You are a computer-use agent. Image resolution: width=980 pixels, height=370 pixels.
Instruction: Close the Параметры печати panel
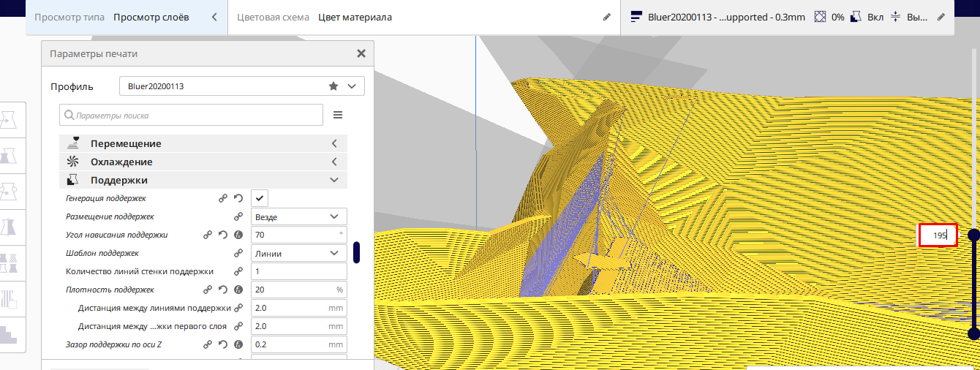click(x=361, y=53)
